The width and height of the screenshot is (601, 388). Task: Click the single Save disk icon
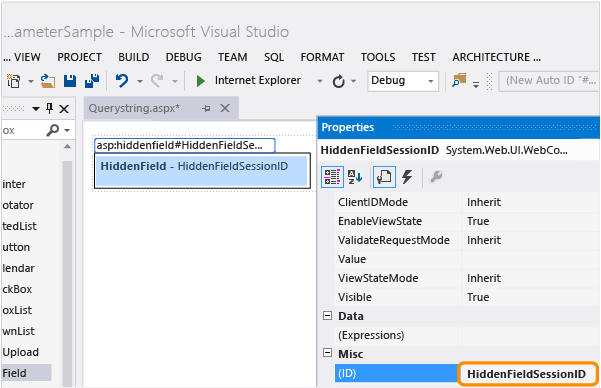[x=70, y=81]
